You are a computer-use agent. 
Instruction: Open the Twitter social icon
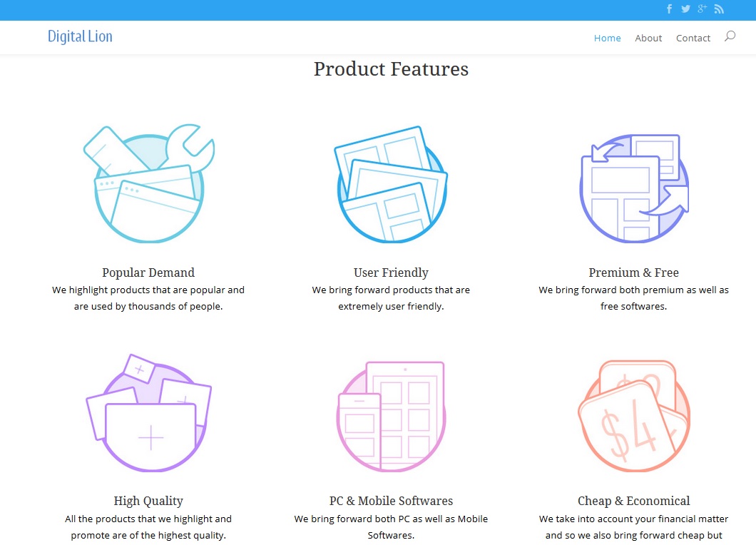click(685, 9)
